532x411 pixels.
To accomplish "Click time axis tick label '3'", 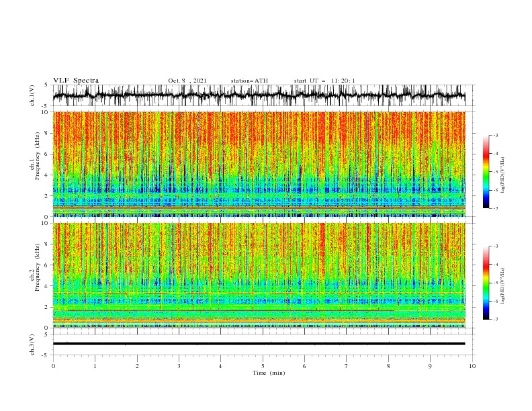I will tap(179, 366).
